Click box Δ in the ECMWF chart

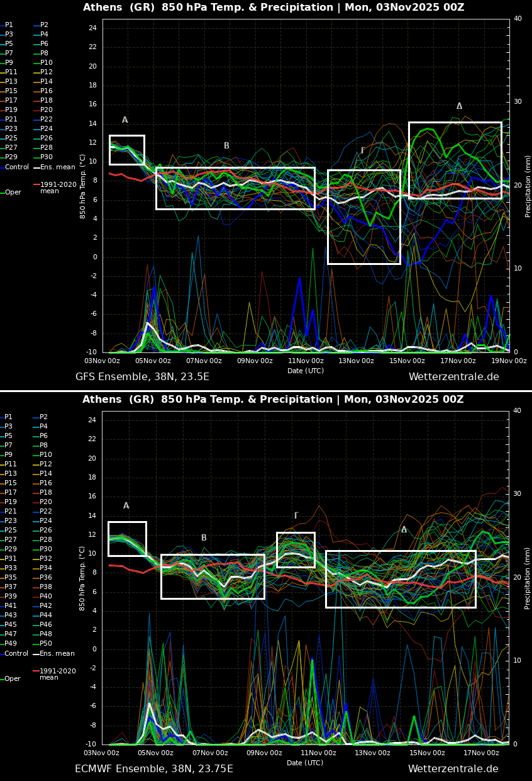click(x=400, y=579)
